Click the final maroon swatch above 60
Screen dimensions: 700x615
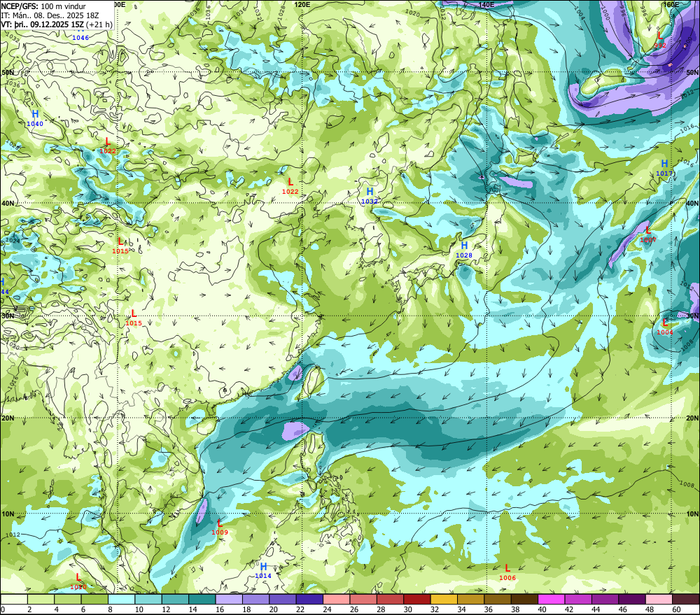click(685, 599)
